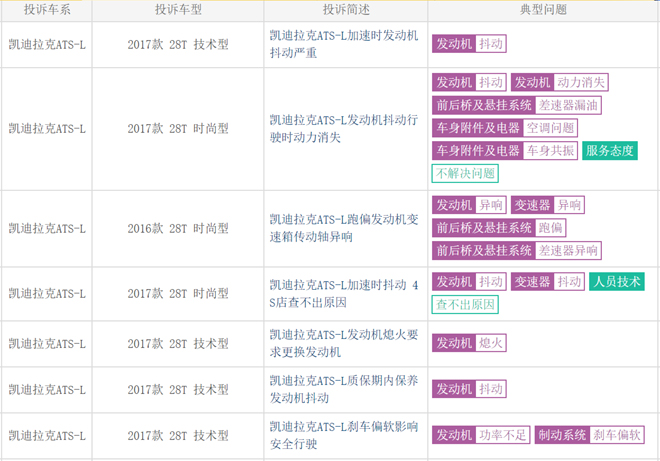The width and height of the screenshot is (660, 461).
Task: Click 凯迪拉克ATS-L series in 刹车偏软 row
Action: (47, 435)
